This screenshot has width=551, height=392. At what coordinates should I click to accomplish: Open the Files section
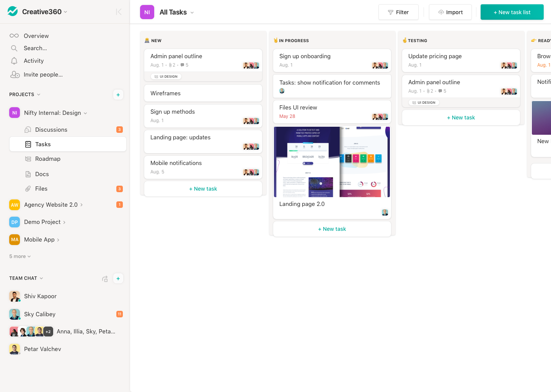click(41, 189)
